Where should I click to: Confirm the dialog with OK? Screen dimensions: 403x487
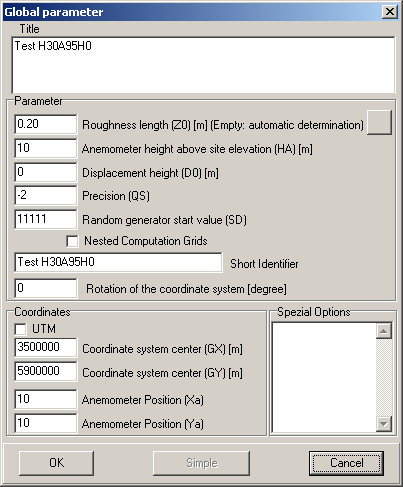click(x=56, y=463)
